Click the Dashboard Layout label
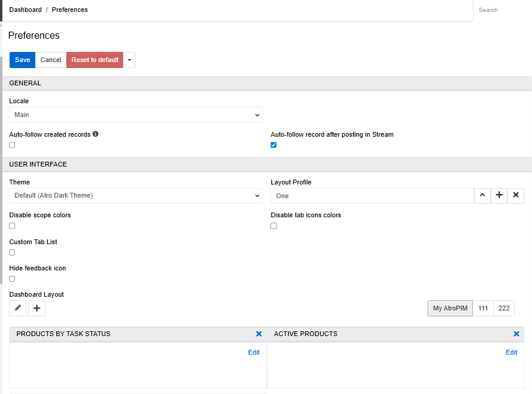The height and width of the screenshot is (394, 532). point(36,294)
